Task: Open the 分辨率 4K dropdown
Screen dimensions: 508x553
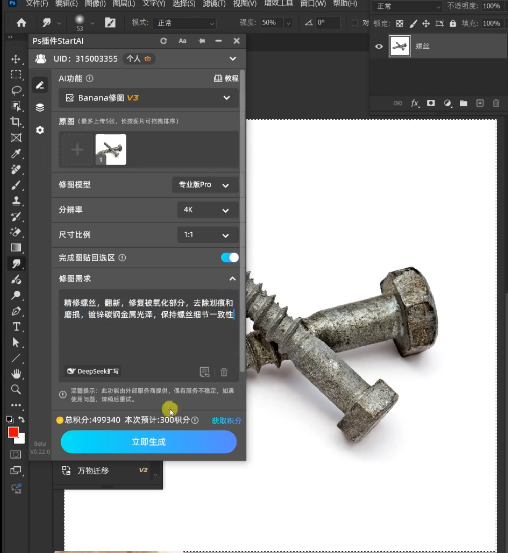Action: (x=207, y=210)
